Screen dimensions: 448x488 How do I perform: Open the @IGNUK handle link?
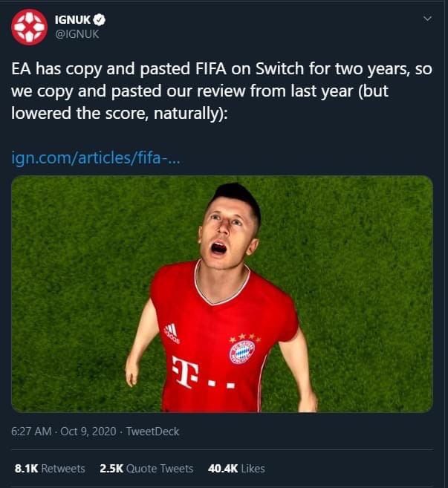[x=77, y=34]
